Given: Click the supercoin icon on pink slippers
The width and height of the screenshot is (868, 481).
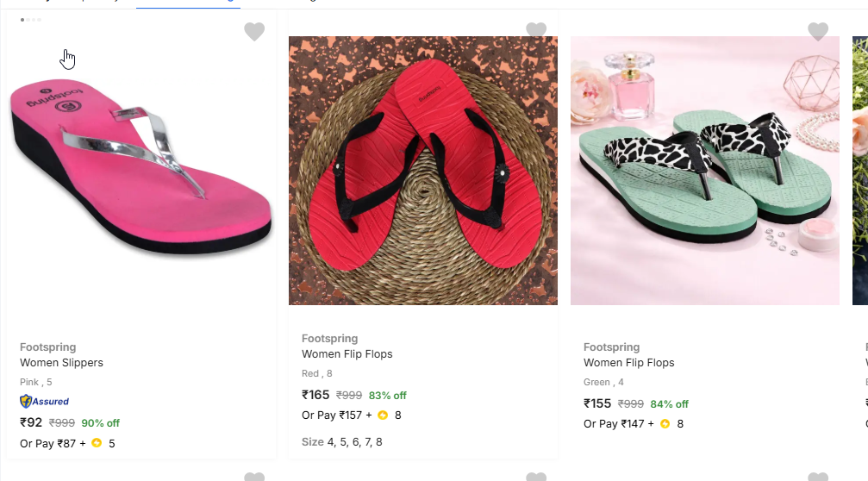Looking at the screenshot, I should [x=97, y=444].
